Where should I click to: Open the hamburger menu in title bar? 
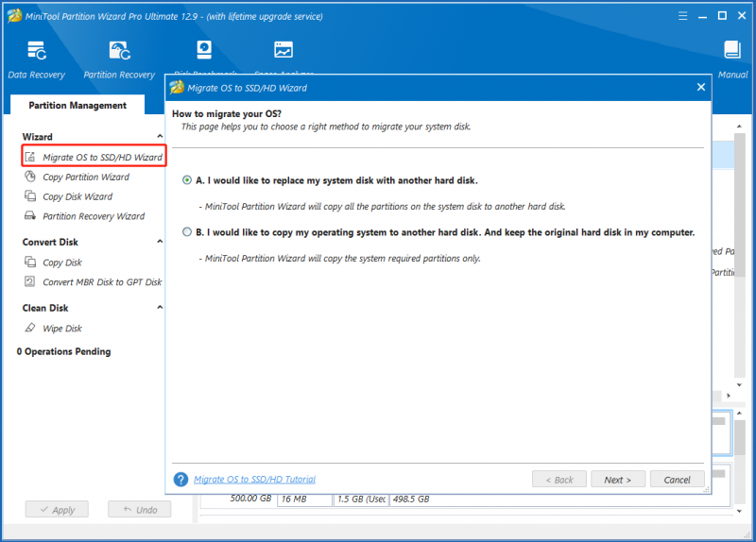(682, 16)
